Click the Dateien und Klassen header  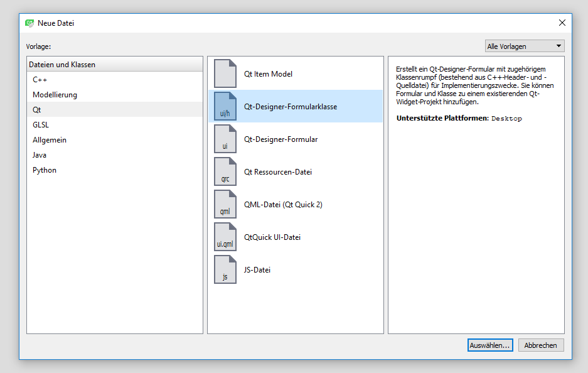point(115,65)
